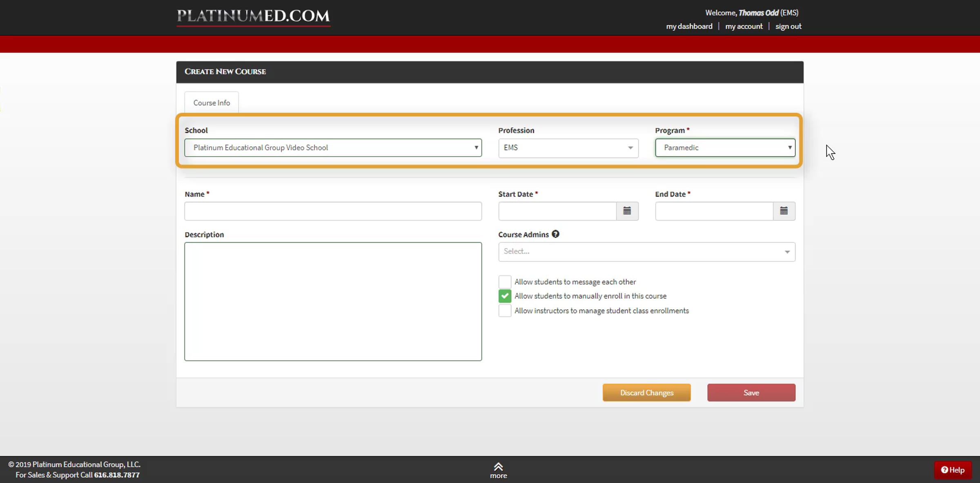Open the red Help button
This screenshot has width=980, height=483.
[953, 470]
